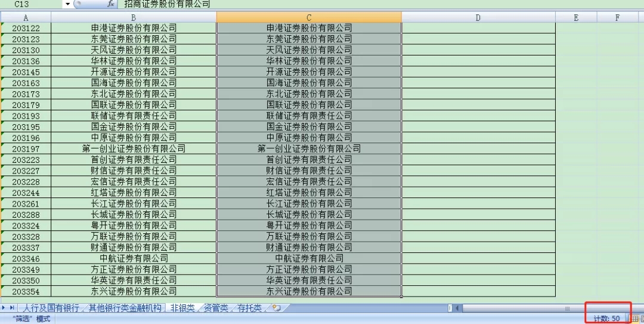Click 国联证券股份有限公司 in column B

134,105
